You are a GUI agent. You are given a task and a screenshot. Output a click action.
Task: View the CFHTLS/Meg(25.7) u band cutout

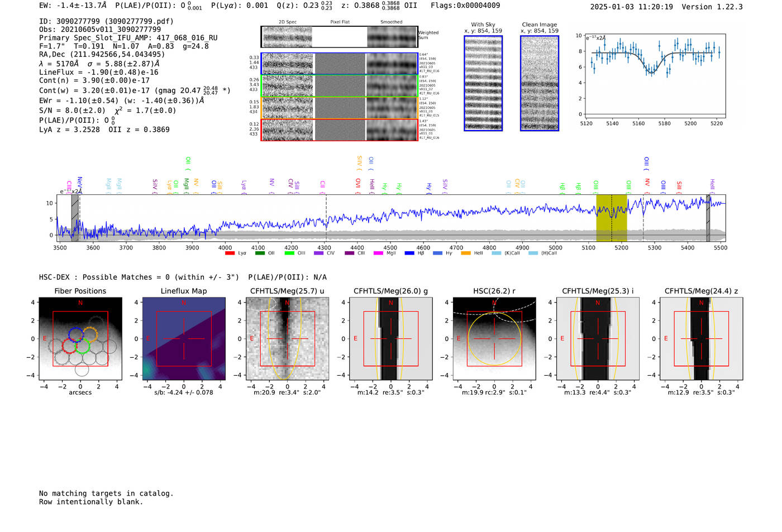click(x=287, y=339)
